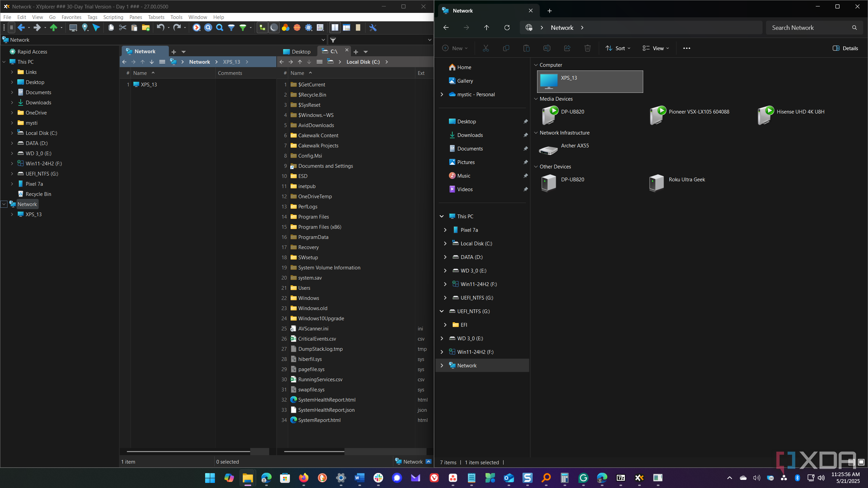Switch Explorer to details list view toggle
Screen dimensions: 868x488
tap(851, 462)
